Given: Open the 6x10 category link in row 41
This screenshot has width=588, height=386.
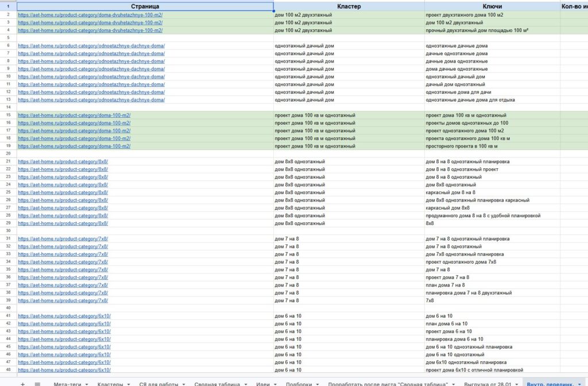Looking at the screenshot, I should [64, 316].
